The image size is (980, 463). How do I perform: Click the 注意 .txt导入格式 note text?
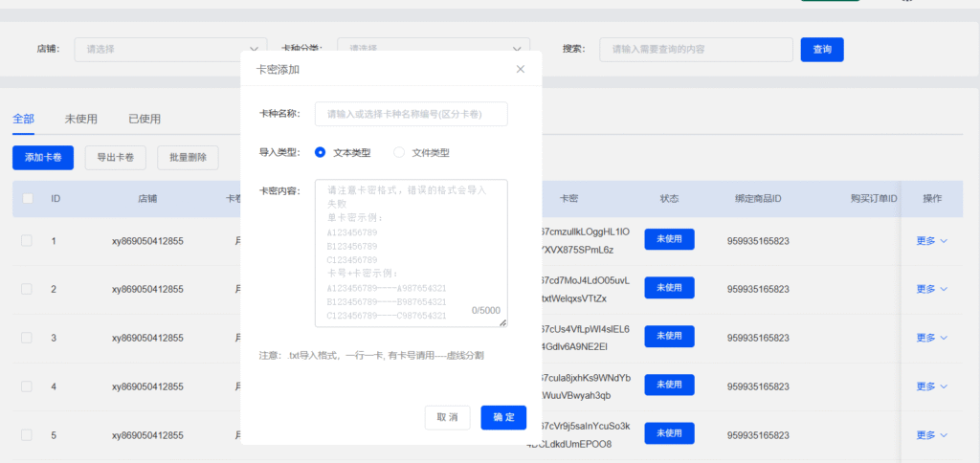point(371,356)
